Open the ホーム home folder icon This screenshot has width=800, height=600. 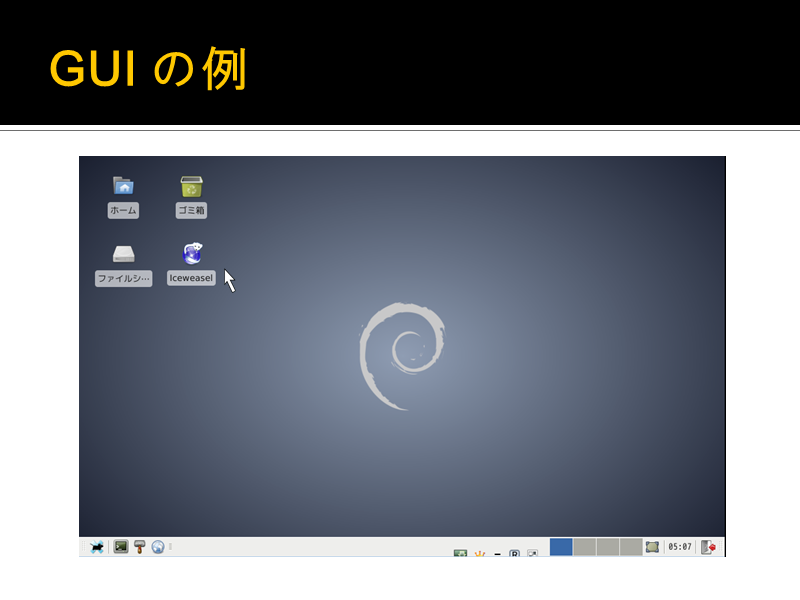pyautogui.click(x=123, y=186)
